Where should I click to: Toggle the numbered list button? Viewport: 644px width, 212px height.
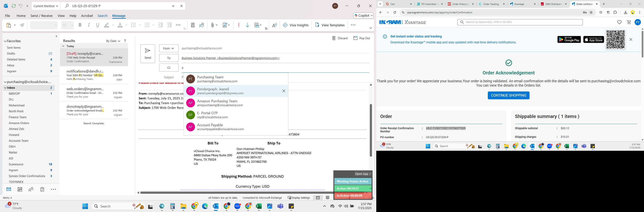point(147,25)
